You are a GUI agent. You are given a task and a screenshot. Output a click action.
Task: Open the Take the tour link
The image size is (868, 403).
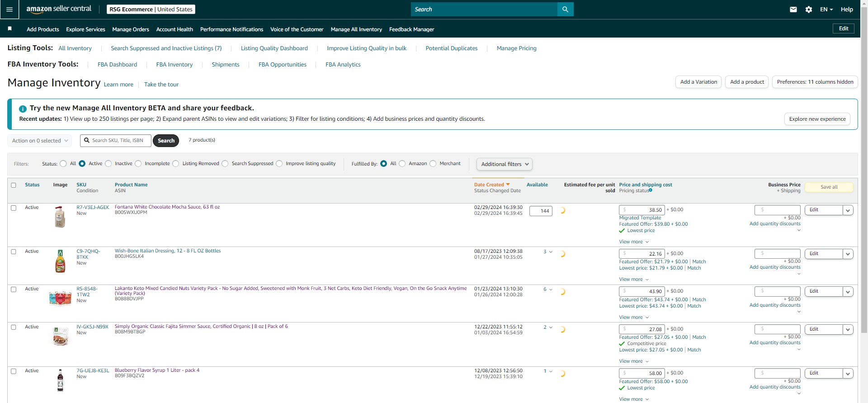coord(161,85)
